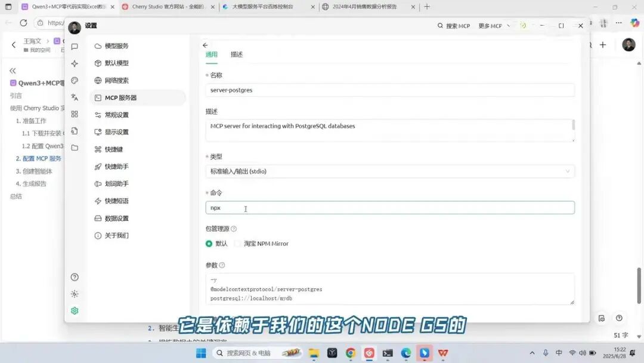The width and height of the screenshot is (644, 363).
Task: Open 数据设置 settings section
Action: coord(138,219)
